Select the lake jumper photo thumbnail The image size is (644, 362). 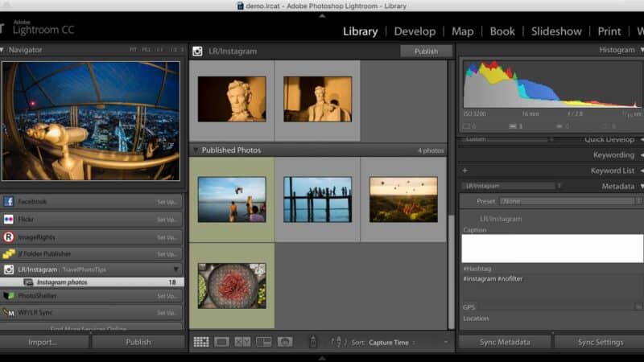coord(232,200)
